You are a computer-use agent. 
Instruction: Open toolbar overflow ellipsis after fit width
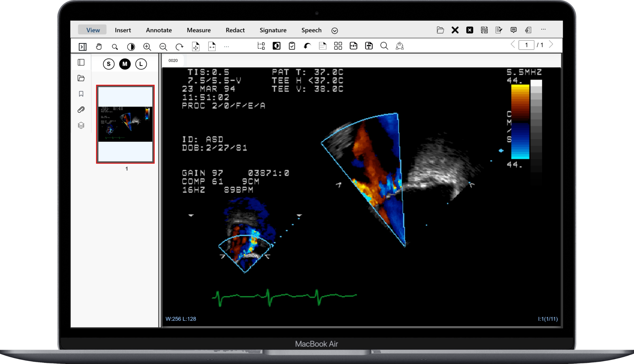[226, 47]
